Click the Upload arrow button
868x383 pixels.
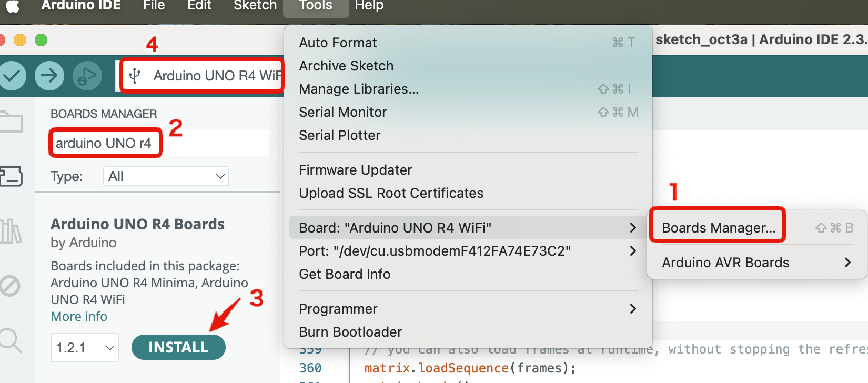click(x=49, y=76)
